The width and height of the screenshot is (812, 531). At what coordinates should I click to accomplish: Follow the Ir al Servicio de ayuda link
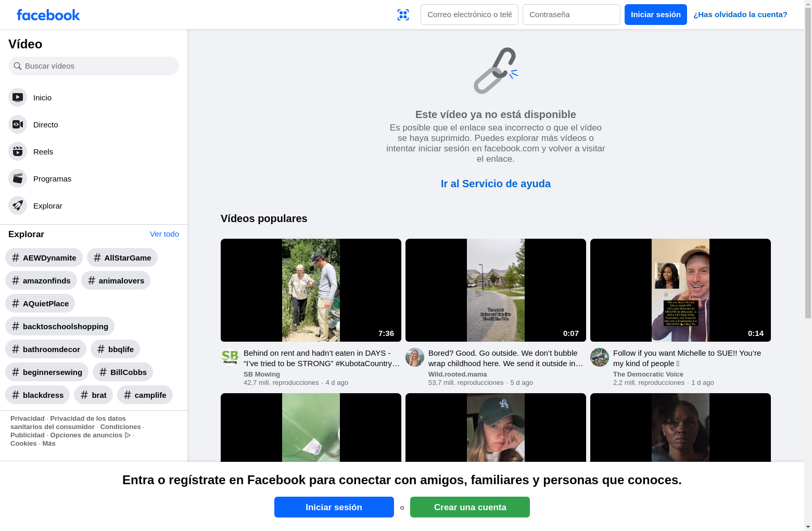click(x=496, y=184)
